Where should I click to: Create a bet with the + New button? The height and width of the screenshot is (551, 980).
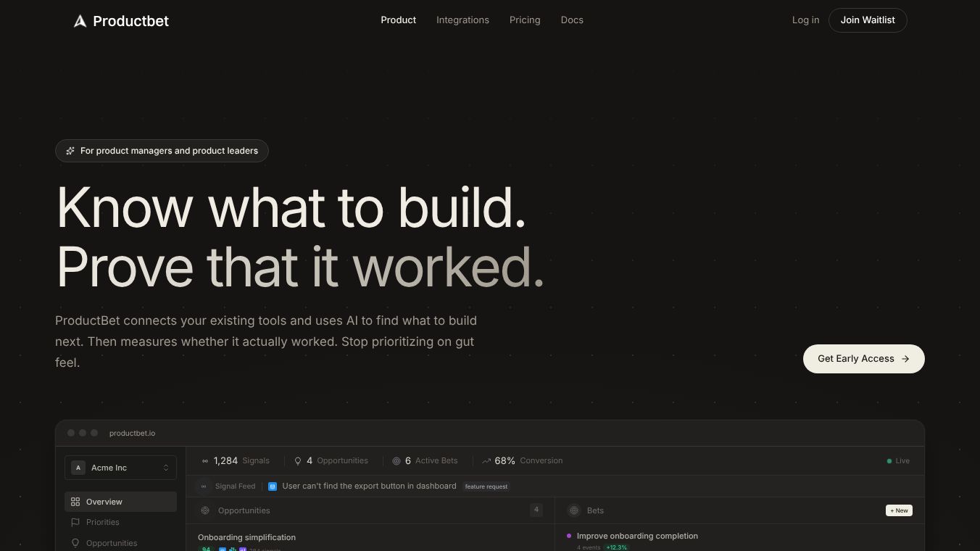pos(899,510)
